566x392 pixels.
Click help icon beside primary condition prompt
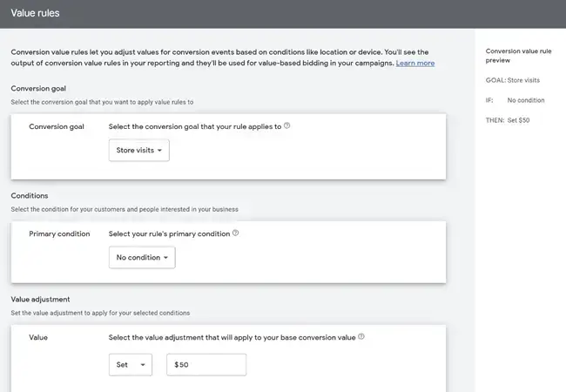coord(235,233)
